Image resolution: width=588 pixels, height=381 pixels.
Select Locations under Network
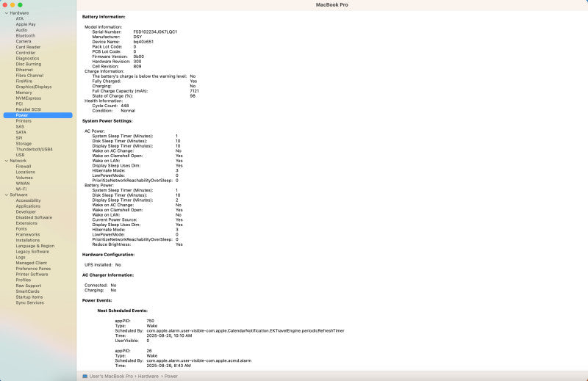pyautogui.click(x=26, y=172)
